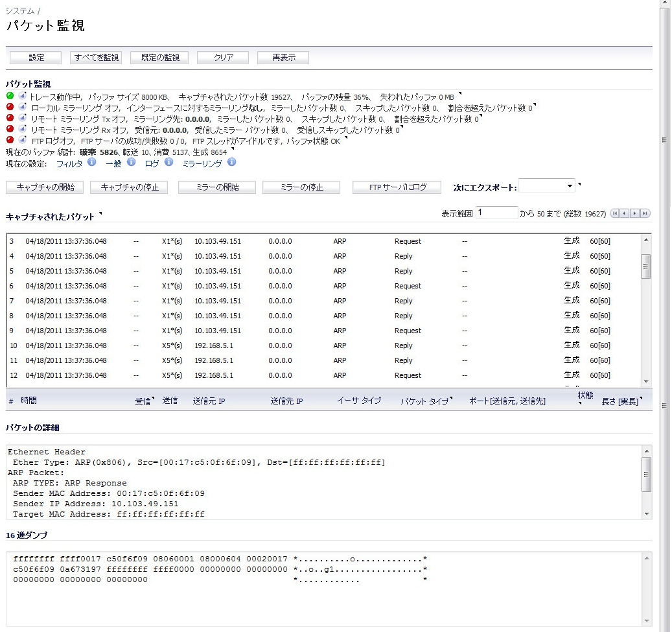Screen dimensions: 672x632
Task: Click the 既定の監視 button
Action: [159, 58]
